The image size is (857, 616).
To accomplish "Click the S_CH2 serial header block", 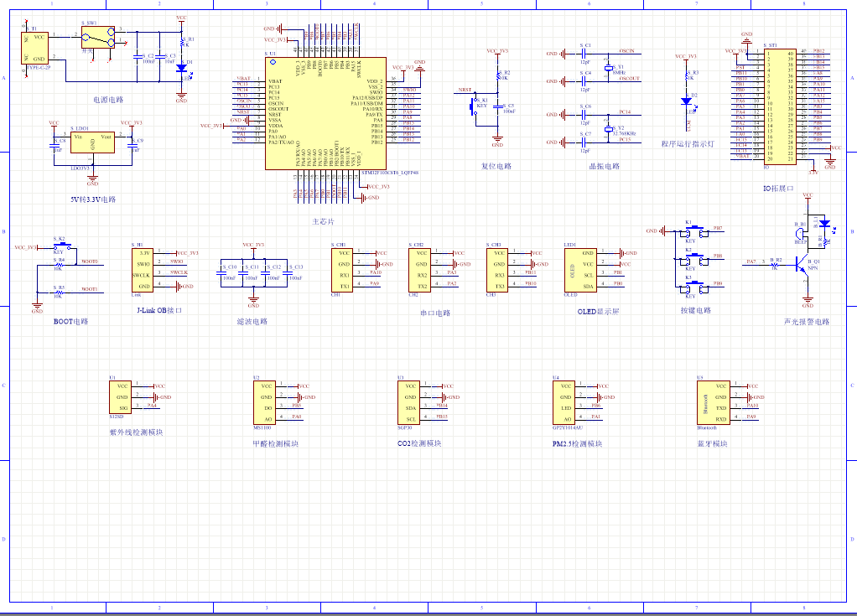I will pos(420,271).
